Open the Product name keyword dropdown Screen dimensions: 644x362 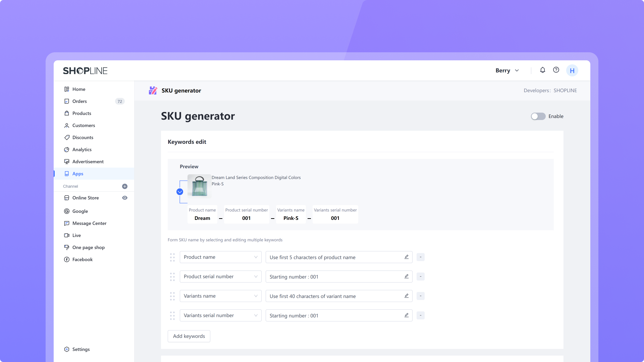(x=220, y=257)
